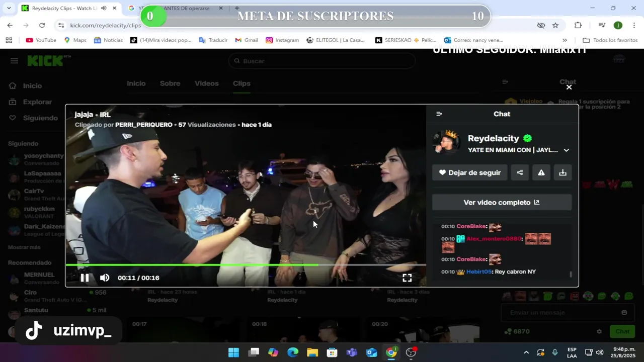Collapse the clip chat panel icon

click(x=439, y=114)
